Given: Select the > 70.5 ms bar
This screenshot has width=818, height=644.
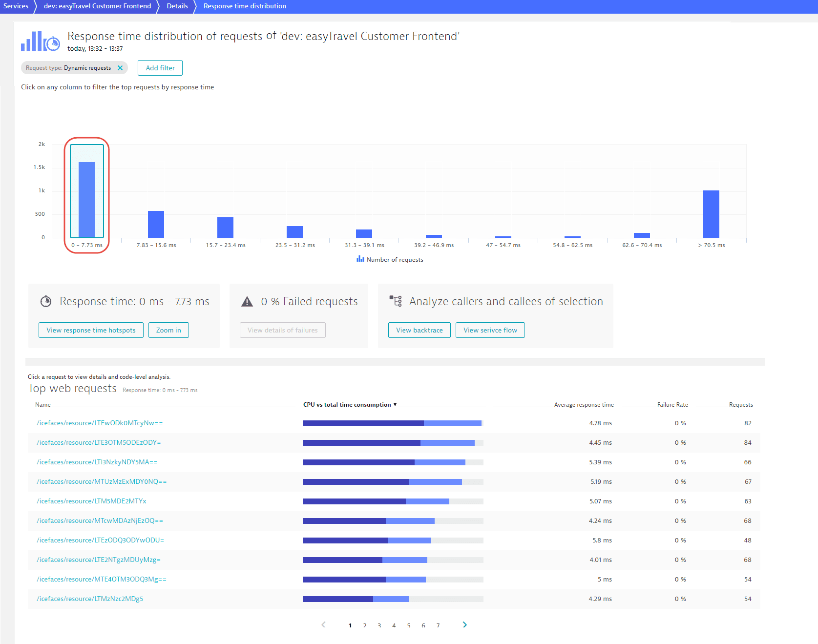Looking at the screenshot, I should click(x=711, y=214).
